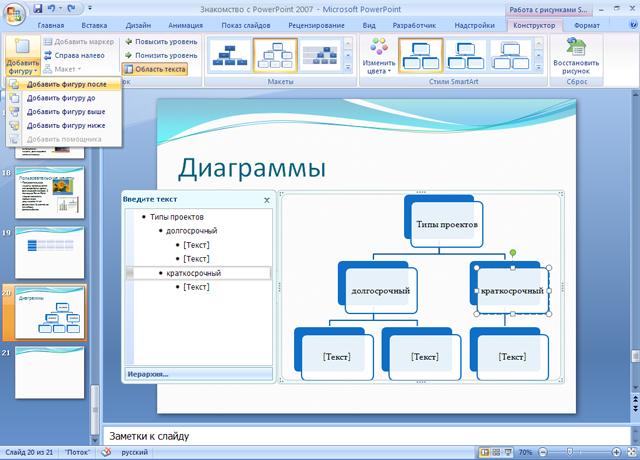Screen dimensions: 640x460
Task: Click the 'Иерархия...' link in text pane
Action: point(146,374)
